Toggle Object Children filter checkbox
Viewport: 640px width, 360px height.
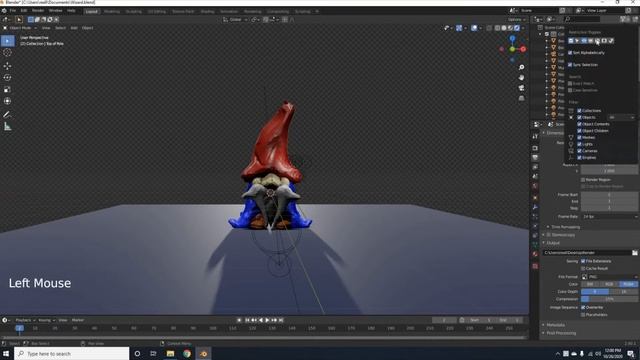click(579, 131)
